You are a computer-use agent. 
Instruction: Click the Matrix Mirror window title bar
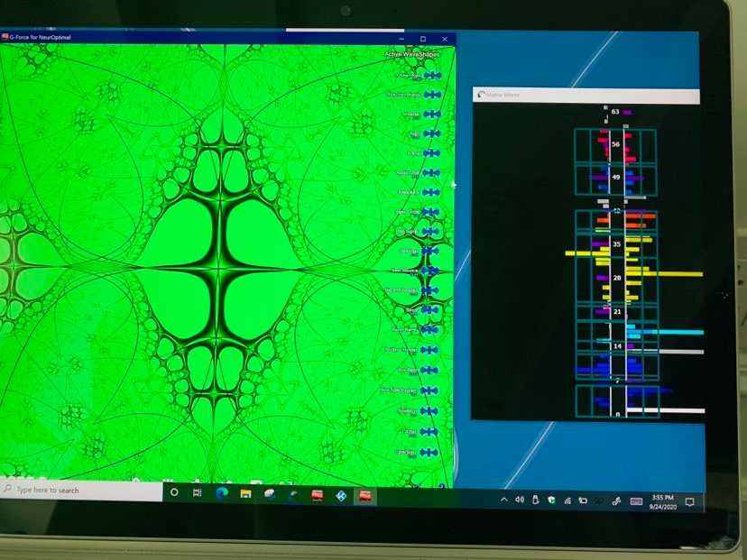tap(586, 96)
